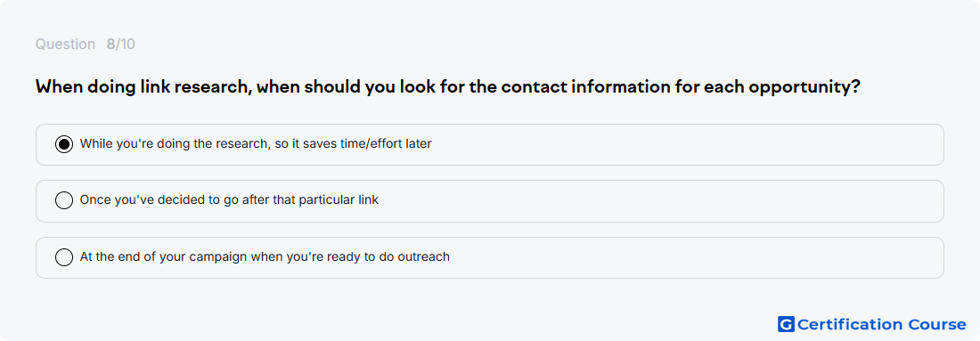Click the bold number 8 in question counter
The width and height of the screenshot is (980, 341).
click(x=110, y=45)
